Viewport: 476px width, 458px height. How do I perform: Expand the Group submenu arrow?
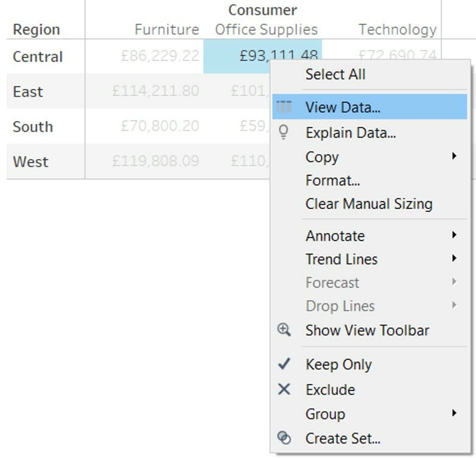[454, 414]
